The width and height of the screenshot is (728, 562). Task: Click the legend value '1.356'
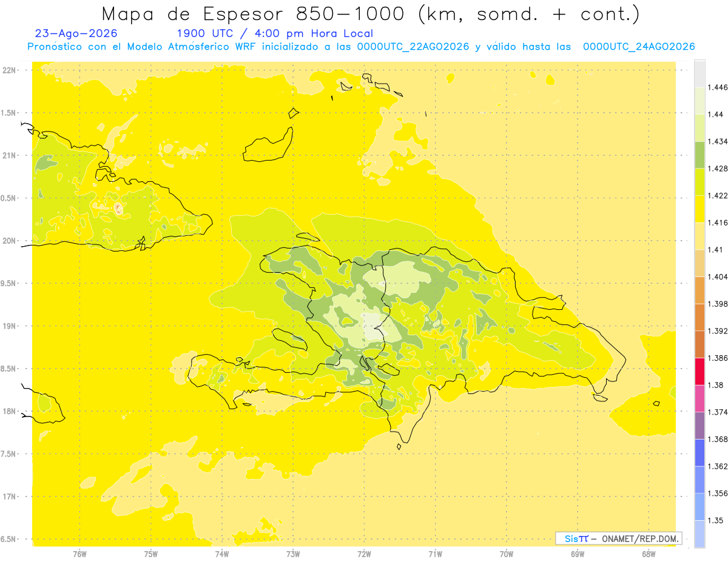click(x=717, y=493)
